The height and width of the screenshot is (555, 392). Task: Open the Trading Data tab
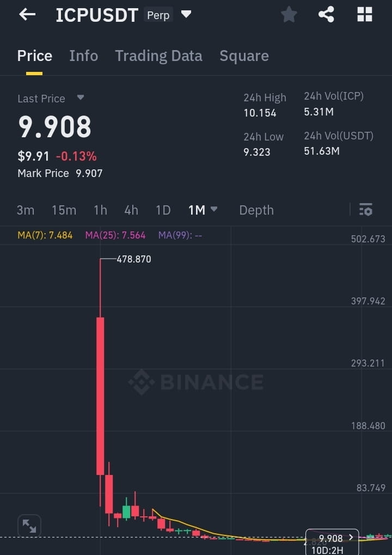pyautogui.click(x=158, y=56)
